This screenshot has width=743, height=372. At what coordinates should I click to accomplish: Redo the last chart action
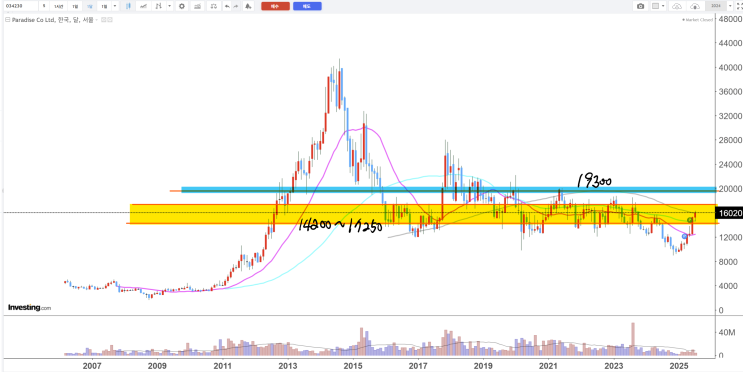click(x=236, y=6)
